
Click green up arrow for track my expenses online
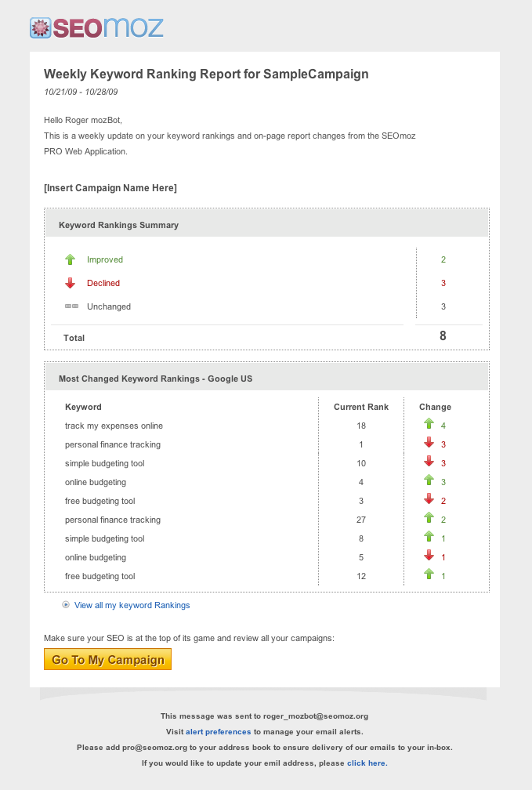pos(429,426)
